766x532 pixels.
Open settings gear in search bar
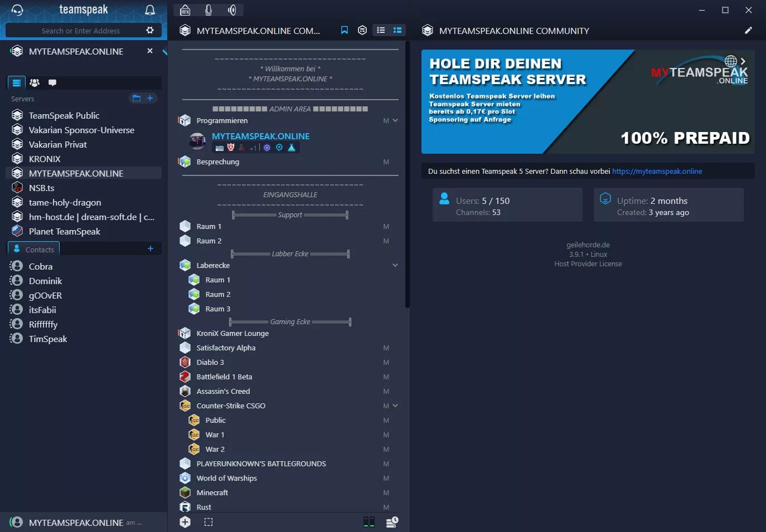point(150,30)
